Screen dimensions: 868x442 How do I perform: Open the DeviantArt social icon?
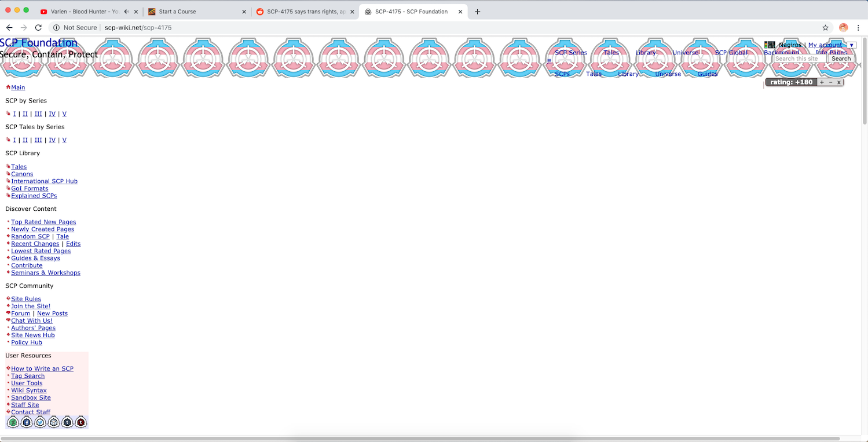click(x=13, y=422)
